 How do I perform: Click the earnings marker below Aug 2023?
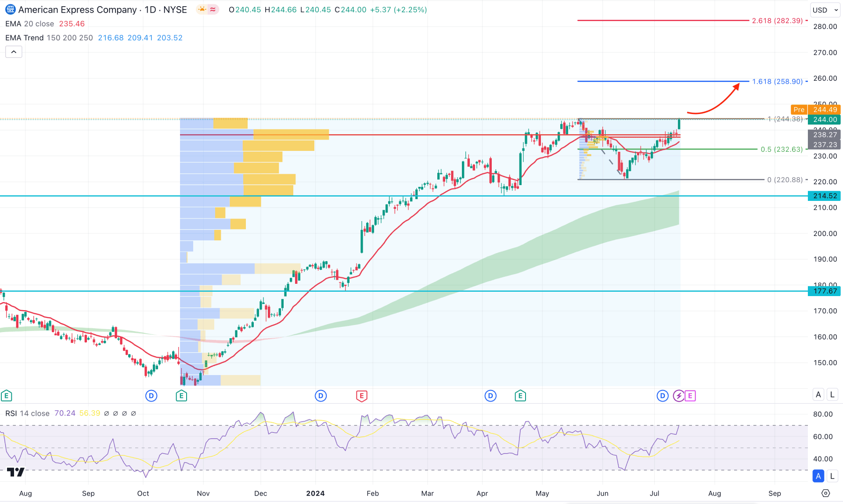pos(6,396)
